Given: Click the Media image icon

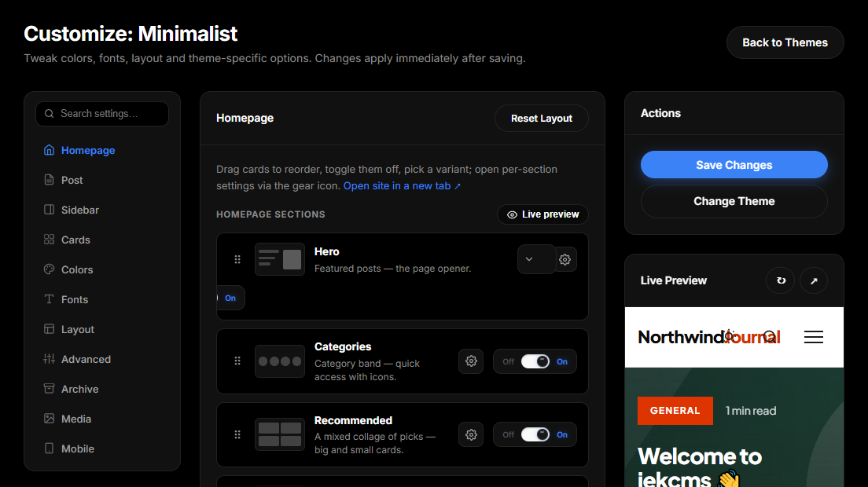Looking at the screenshot, I should pyautogui.click(x=50, y=419).
